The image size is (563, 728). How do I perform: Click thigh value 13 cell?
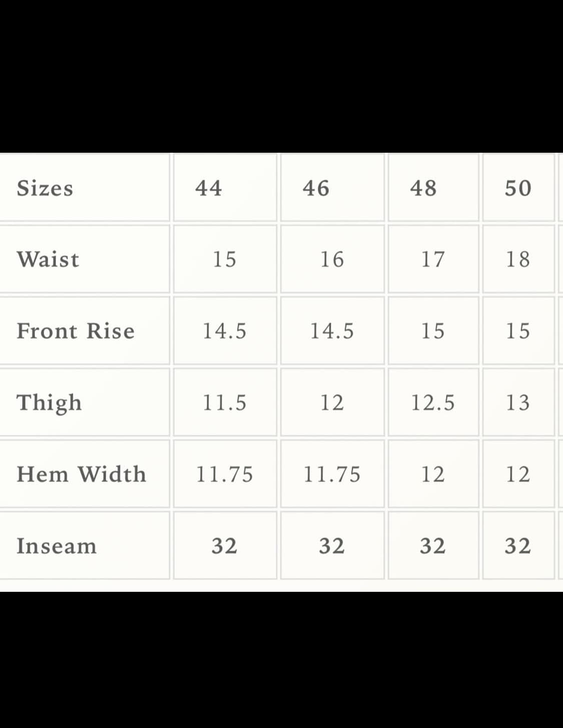pyautogui.click(x=518, y=403)
